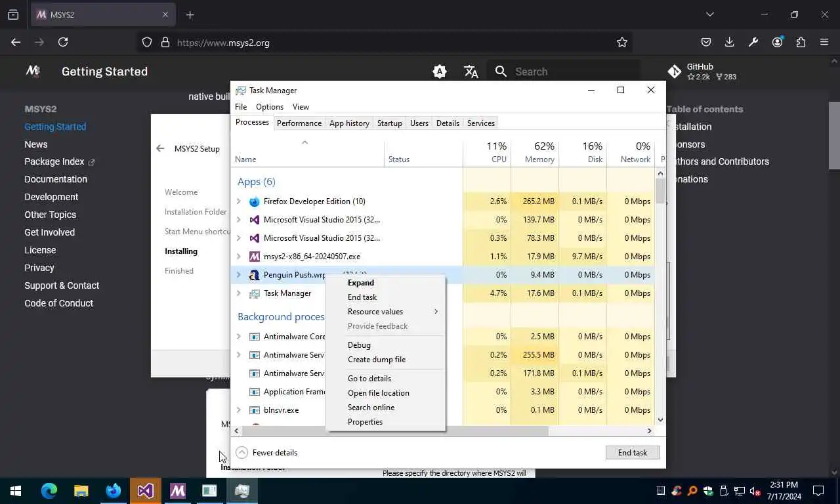Screen dimensions: 840x504
Task: Open the Firefox downloads panel
Action: click(730, 42)
